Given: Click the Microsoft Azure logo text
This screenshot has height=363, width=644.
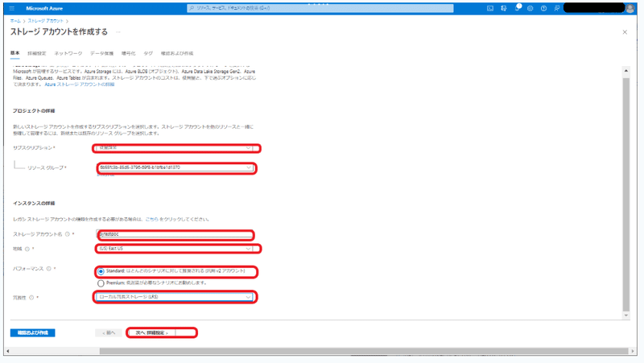Looking at the screenshot, I should (x=44, y=8).
